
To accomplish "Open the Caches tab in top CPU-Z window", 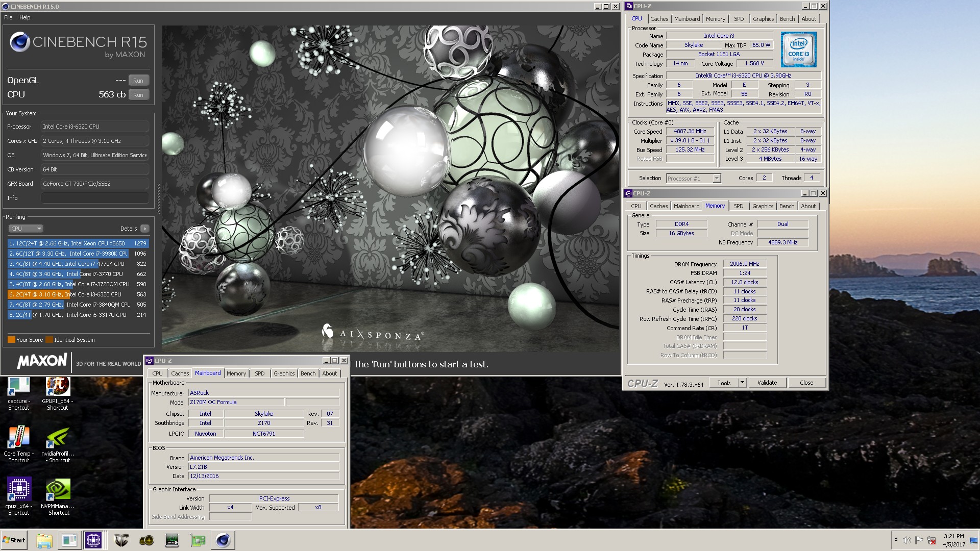I will tap(659, 19).
